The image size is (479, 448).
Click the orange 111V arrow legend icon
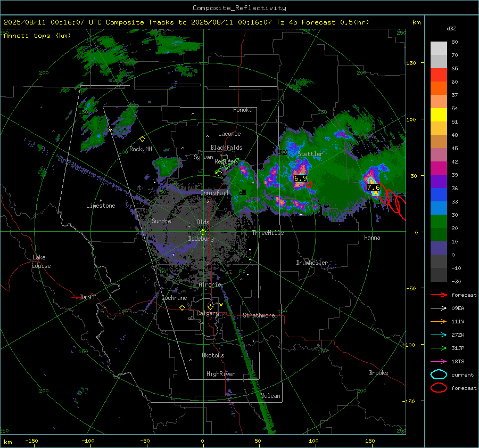click(x=439, y=321)
